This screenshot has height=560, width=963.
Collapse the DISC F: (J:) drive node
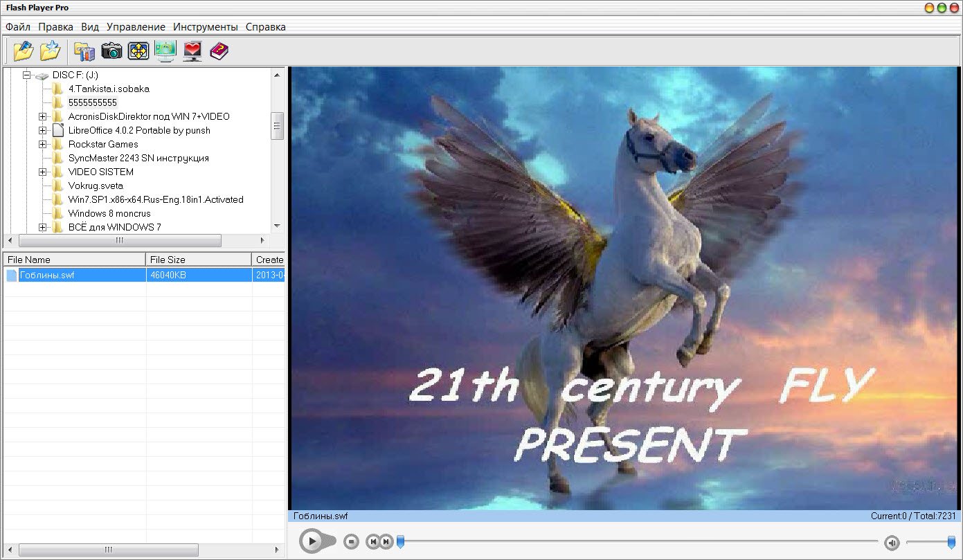pos(28,75)
